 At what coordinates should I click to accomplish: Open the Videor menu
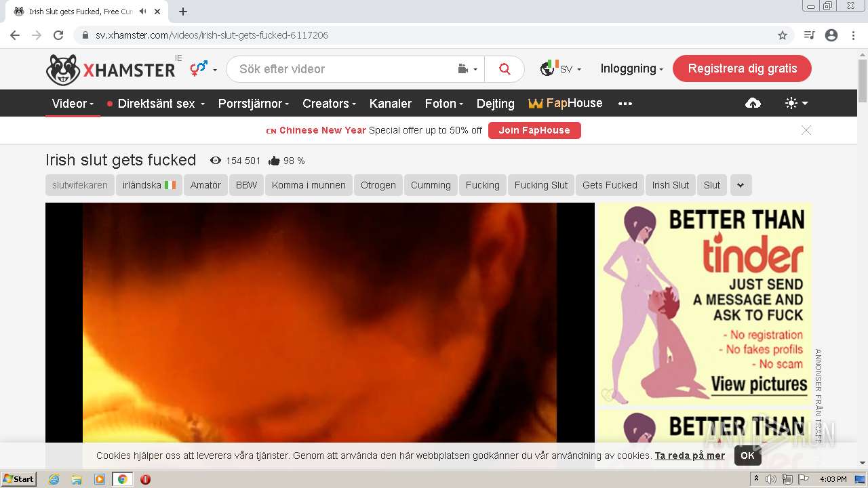(73, 104)
